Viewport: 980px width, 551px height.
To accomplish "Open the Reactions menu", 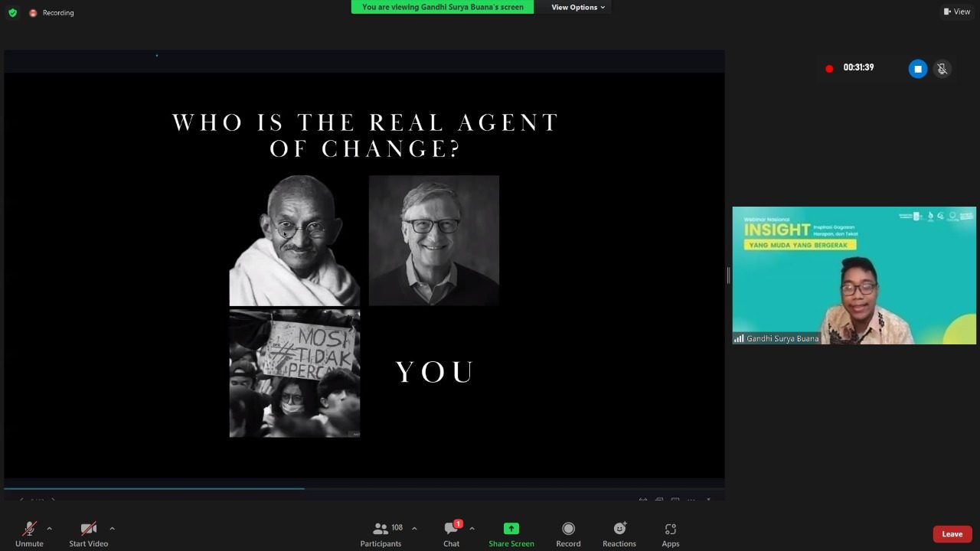I will [x=619, y=533].
